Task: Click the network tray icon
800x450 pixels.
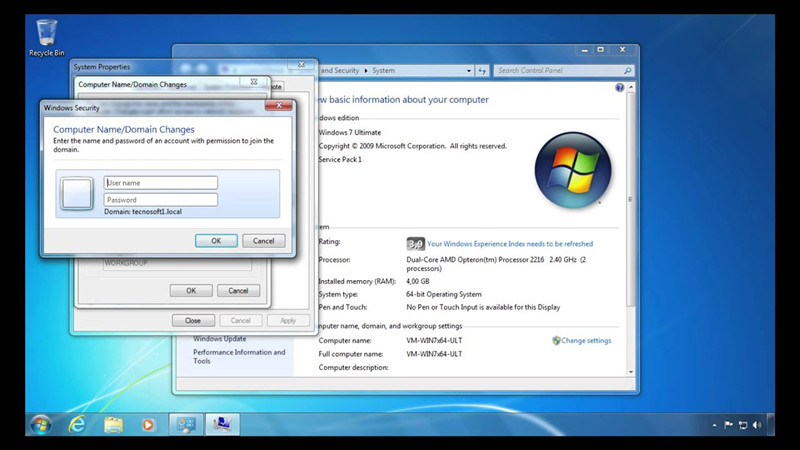Action: [742, 425]
